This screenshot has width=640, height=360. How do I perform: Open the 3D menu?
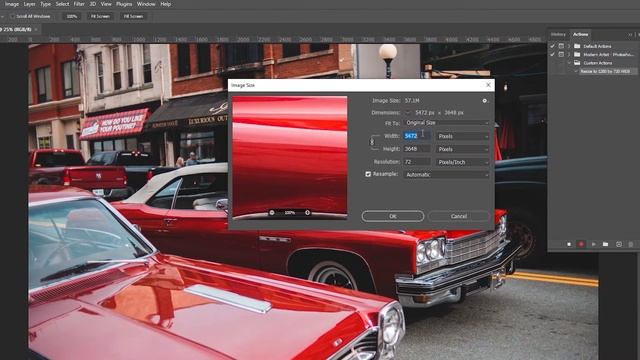click(x=93, y=4)
